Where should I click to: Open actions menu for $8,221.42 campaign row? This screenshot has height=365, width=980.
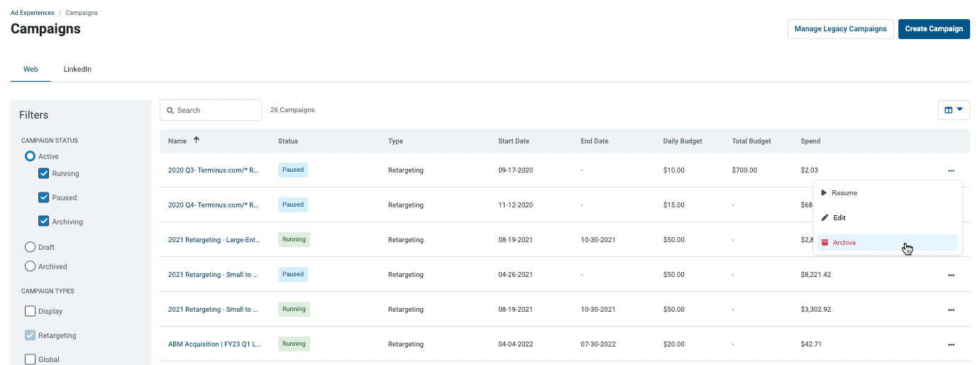coord(951,275)
